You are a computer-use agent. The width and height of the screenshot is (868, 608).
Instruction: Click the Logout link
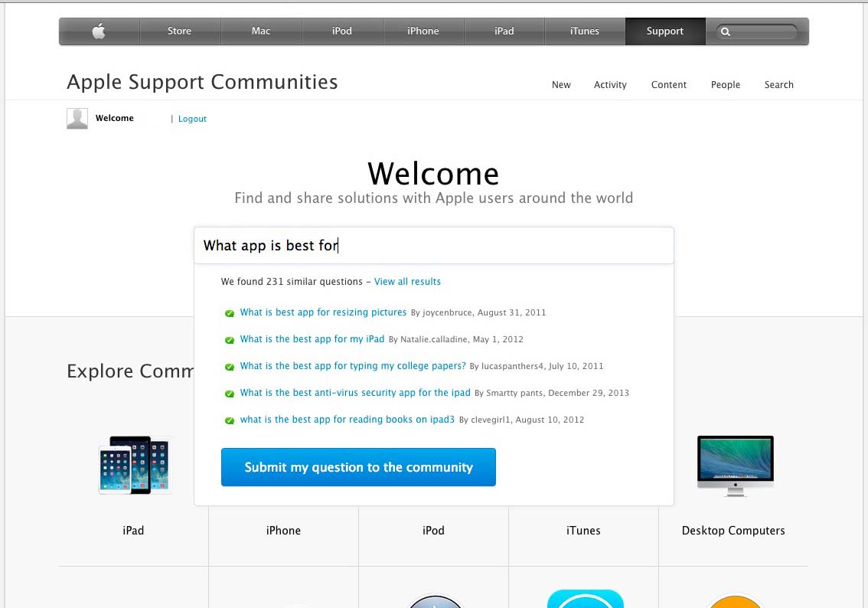[x=192, y=119]
